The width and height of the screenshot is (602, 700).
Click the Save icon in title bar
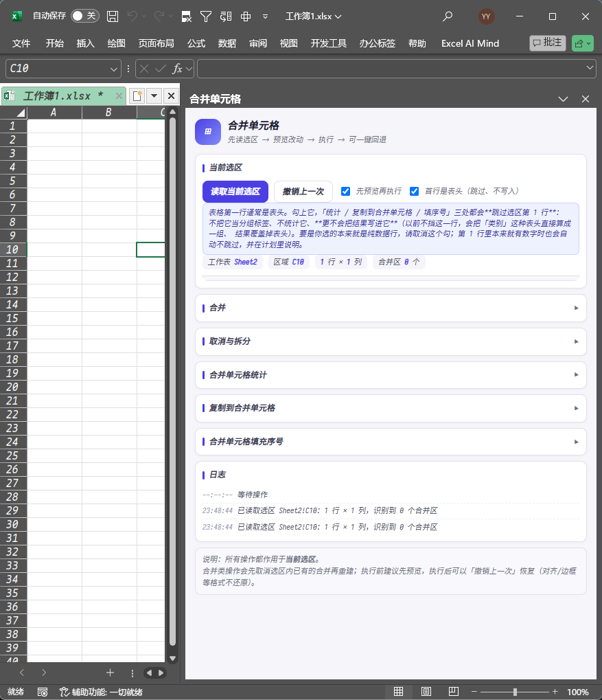pyautogui.click(x=113, y=16)
